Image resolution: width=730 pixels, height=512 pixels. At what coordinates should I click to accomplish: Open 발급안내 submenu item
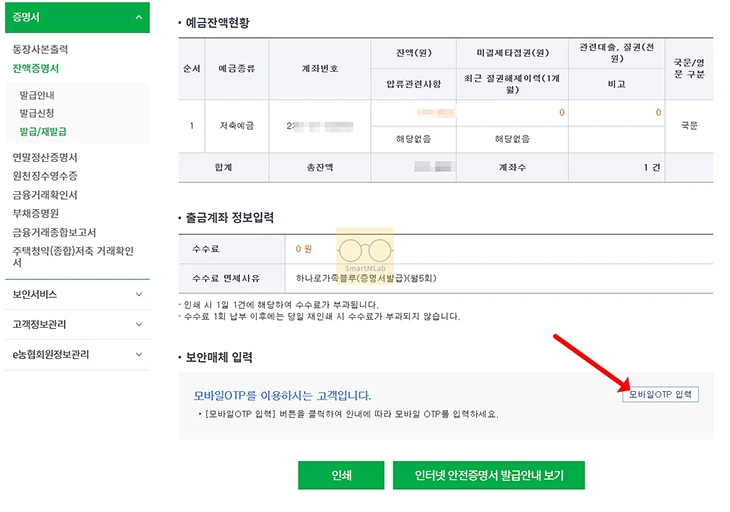[x=37, y=95]
